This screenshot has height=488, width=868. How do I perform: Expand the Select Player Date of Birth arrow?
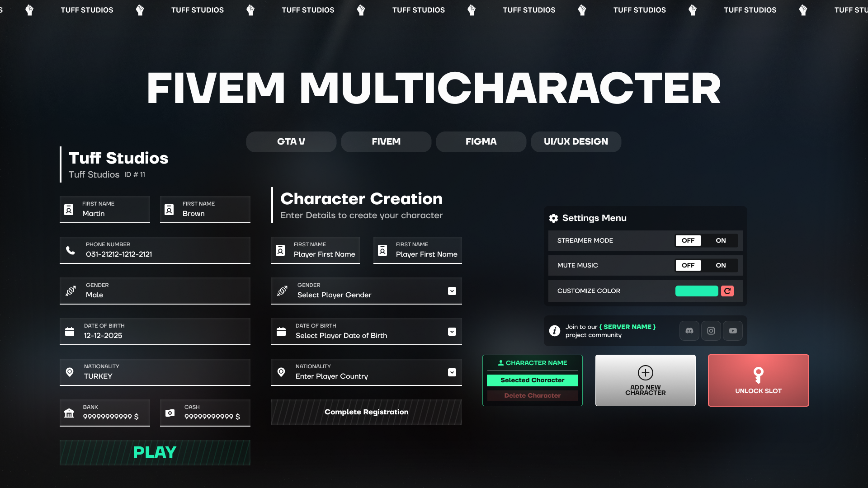[452, 332]
